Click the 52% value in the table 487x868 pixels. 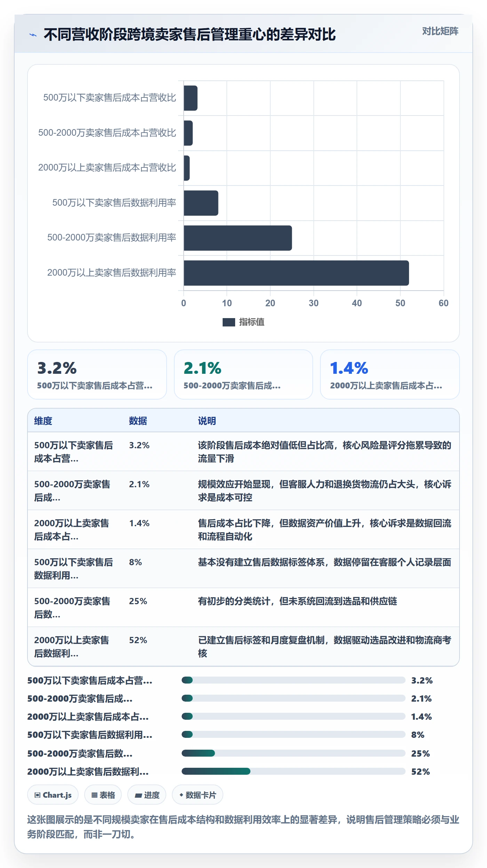(138, 640)
